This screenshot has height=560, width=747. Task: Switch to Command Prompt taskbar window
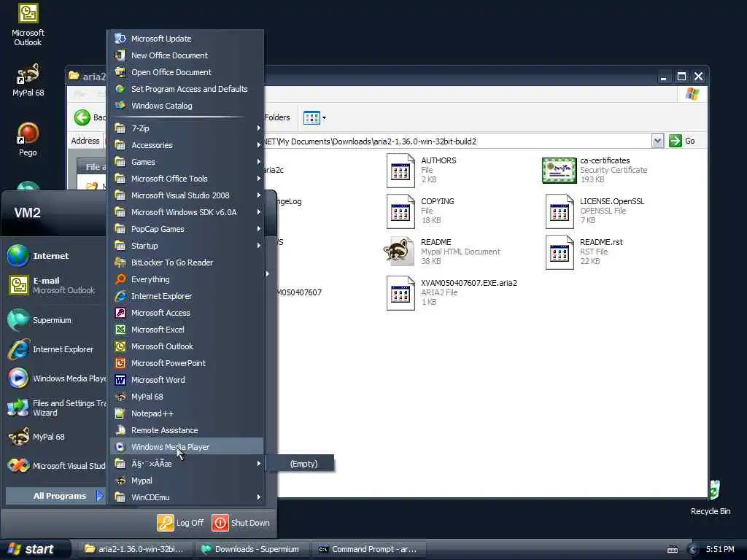pyautogui.click(x=368, y=549)
